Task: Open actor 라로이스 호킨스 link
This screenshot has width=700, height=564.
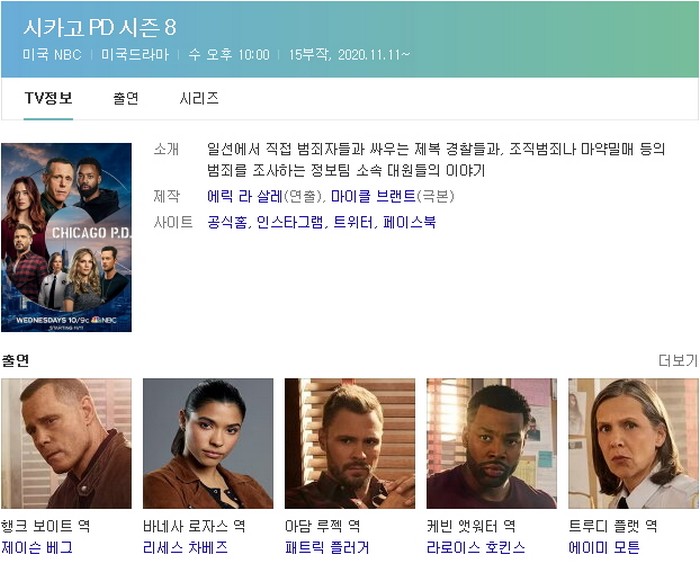Action: pos(476,547)
